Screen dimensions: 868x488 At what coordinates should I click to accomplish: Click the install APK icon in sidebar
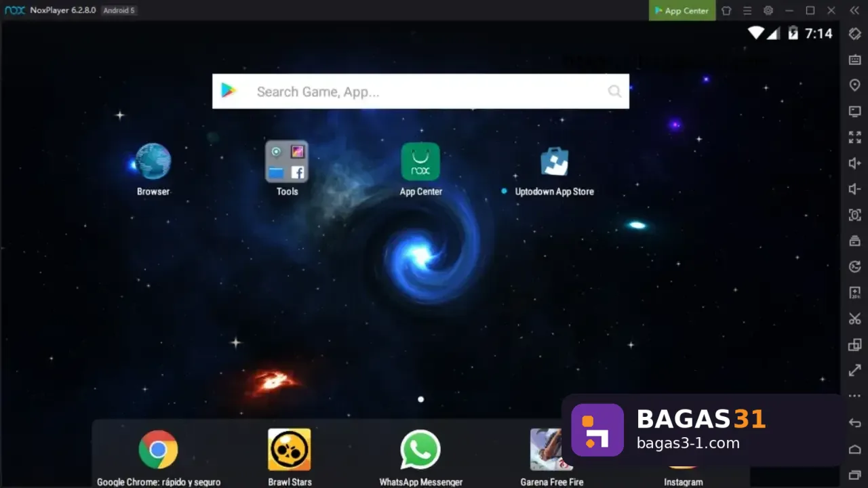tap(855, 293)
